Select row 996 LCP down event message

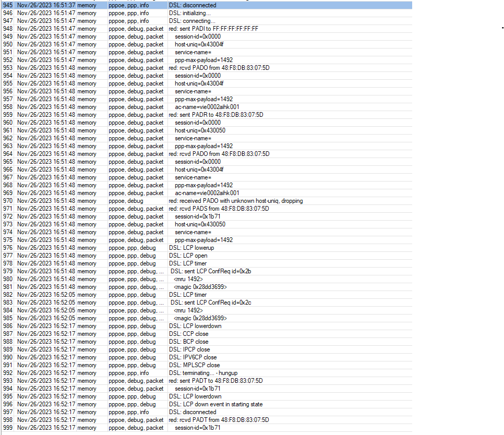[x=207, y=404]
